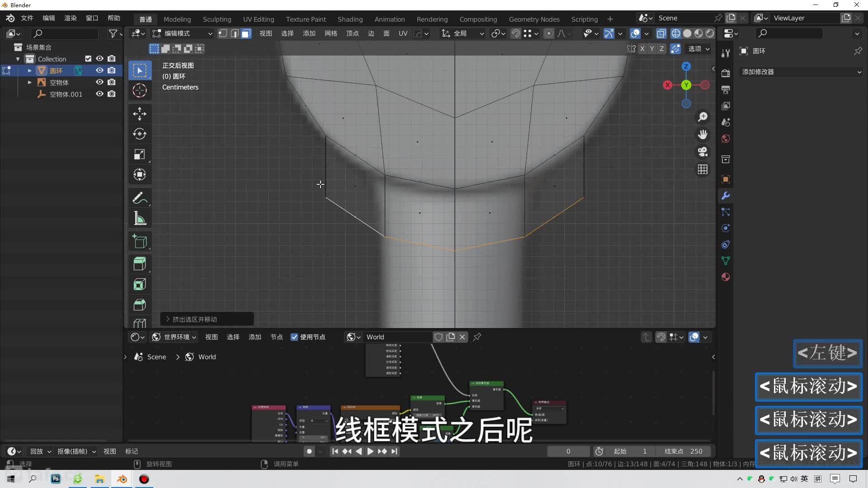Toggle snapping magnet in viewport header
The image size is (868, 488).
tap(516, 33)
